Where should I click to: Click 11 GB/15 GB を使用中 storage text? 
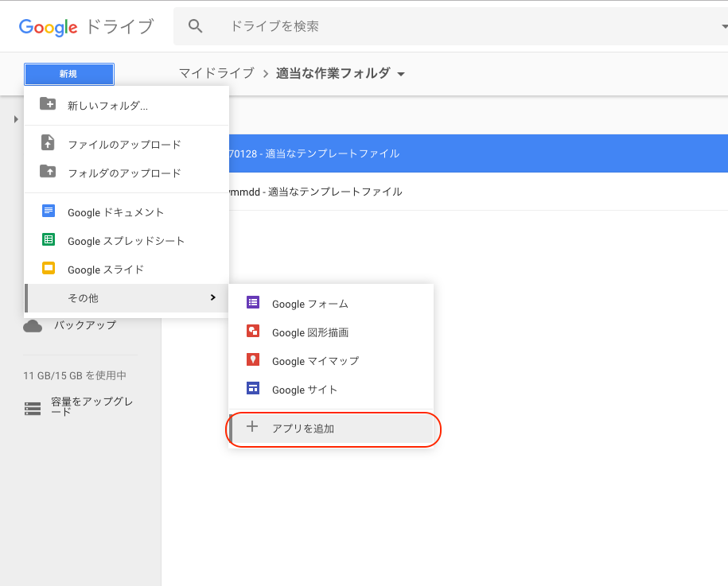(75, 375)
